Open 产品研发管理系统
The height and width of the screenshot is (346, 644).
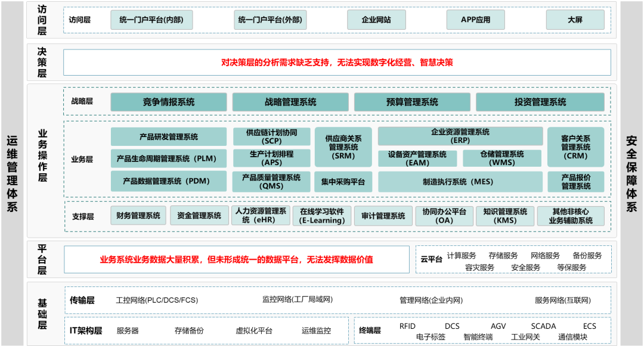pyautogui.click(x=168, y=136)
